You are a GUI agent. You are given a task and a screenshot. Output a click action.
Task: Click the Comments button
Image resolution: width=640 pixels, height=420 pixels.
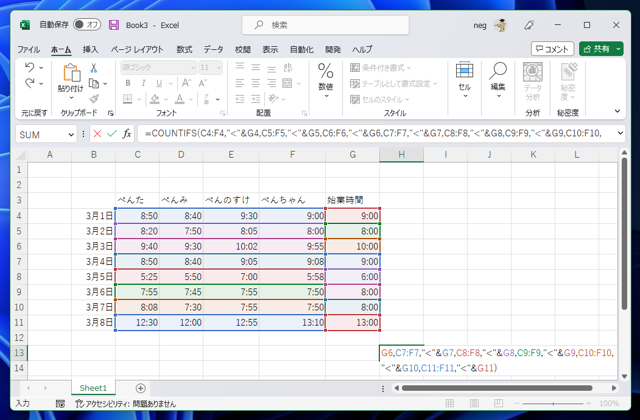coord(552,49)
